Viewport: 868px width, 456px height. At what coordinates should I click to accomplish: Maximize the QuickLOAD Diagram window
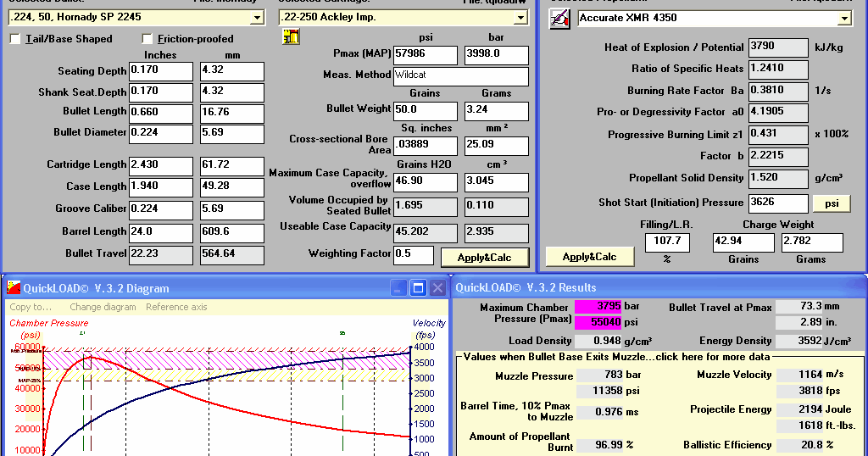click(418, 288)
